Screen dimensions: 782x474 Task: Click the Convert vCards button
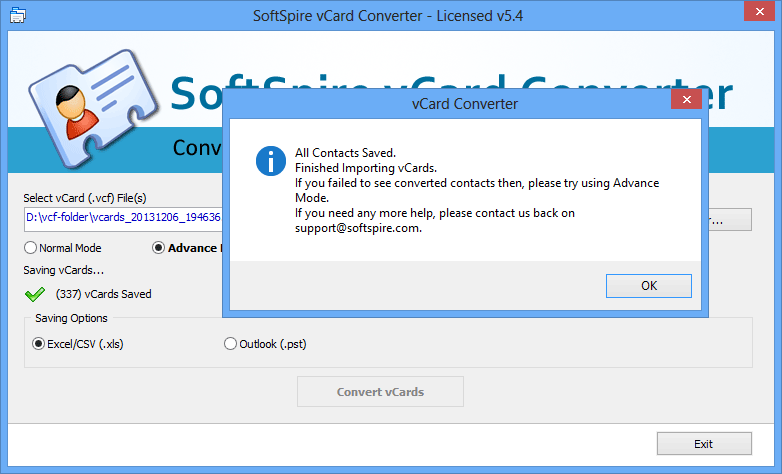380,392
